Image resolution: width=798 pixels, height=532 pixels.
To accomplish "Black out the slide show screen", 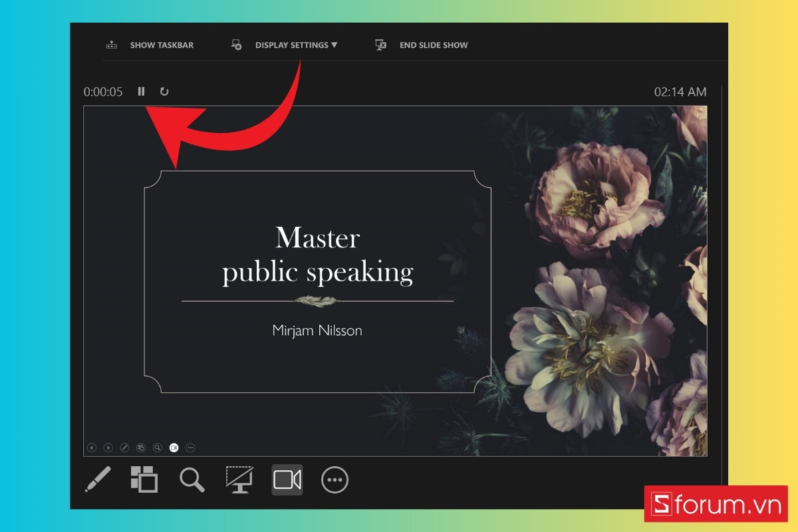I will click(x=239, y=479).
